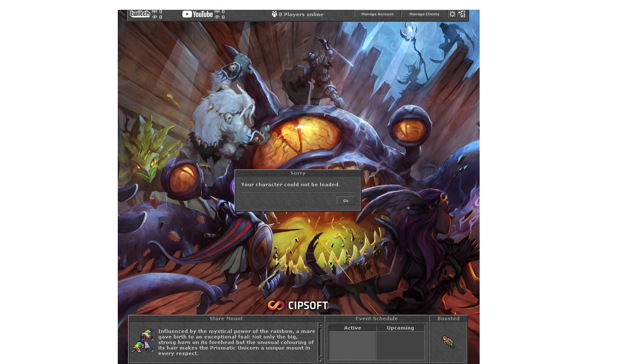Open the Twitch logo link
Screen dimensions: 631x364
140,14
